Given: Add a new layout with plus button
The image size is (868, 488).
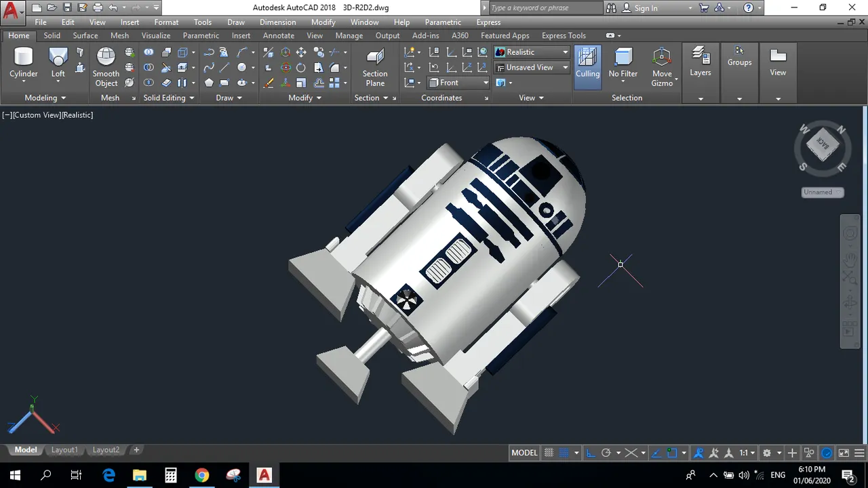Looking at the screenshot, I should click(x=136, y=450).
